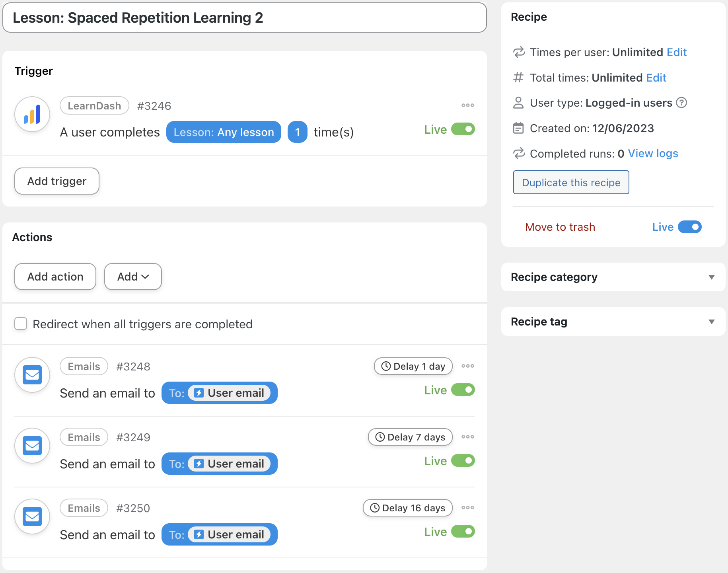
Task: Open three-dot menu for action #3248
Action: 467,366
